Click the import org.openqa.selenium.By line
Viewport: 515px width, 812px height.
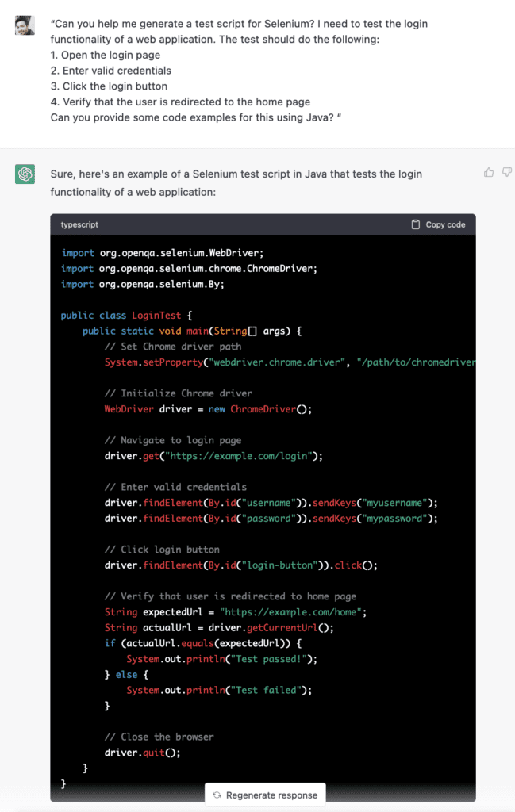(x=143, y=284)
